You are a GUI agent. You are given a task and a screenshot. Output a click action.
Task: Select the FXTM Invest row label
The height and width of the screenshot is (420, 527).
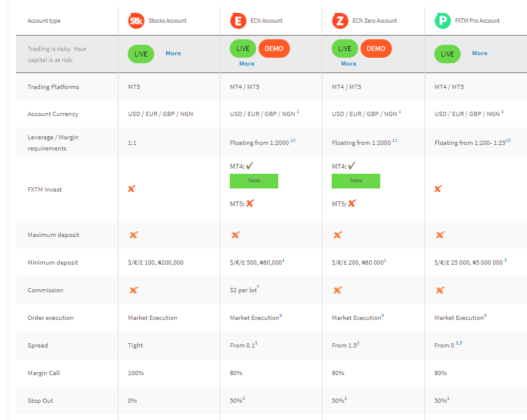point(45,190)
